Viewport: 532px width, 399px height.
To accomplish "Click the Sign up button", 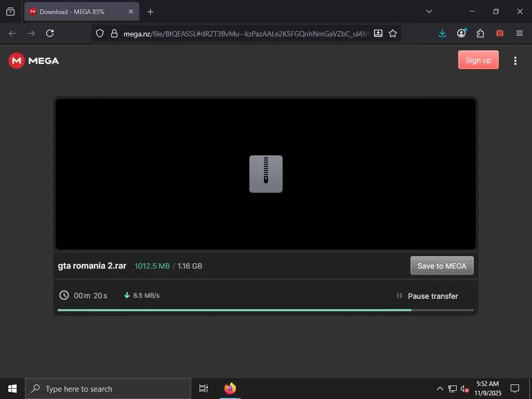I will tap(478, 60).
